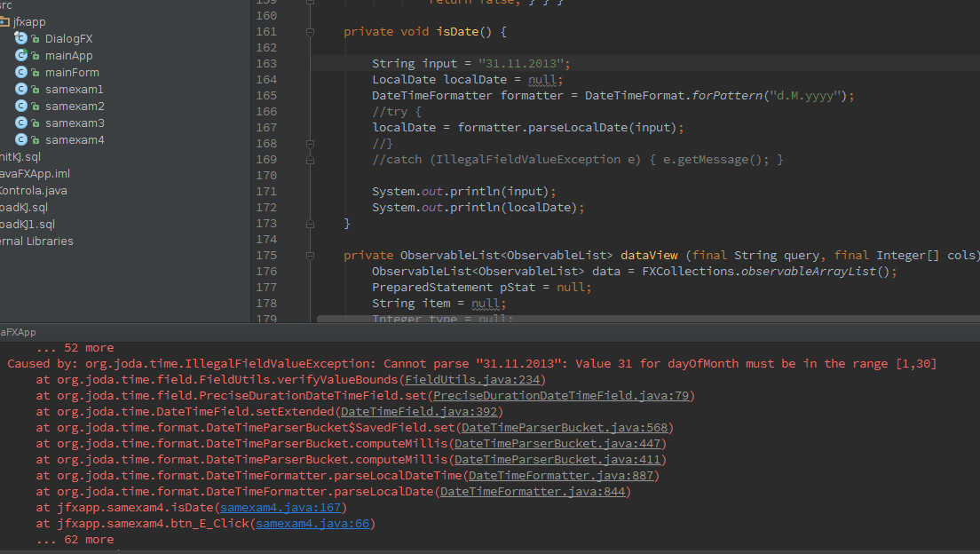The height and width of the screenshot is (554, 980).
Task: Select the Kontrola.java file
Action: (x=34, y=190)
